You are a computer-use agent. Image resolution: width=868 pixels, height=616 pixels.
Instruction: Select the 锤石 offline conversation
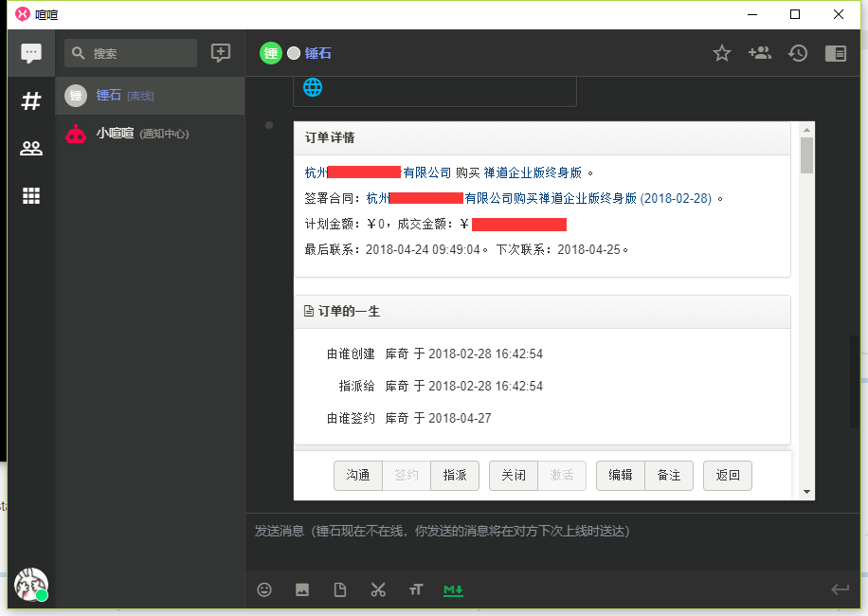tap(150, 96)
